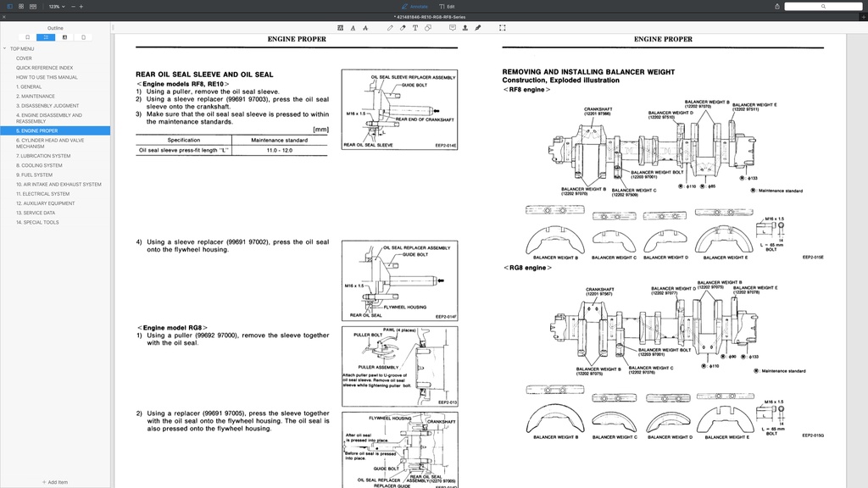Activate the rectangular Selection tool

point(502,27)
